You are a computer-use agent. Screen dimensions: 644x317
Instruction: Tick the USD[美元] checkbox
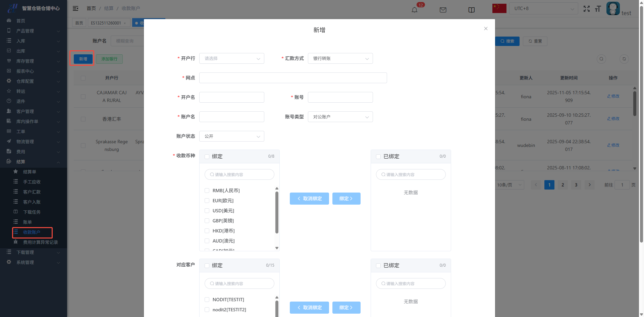207,211
